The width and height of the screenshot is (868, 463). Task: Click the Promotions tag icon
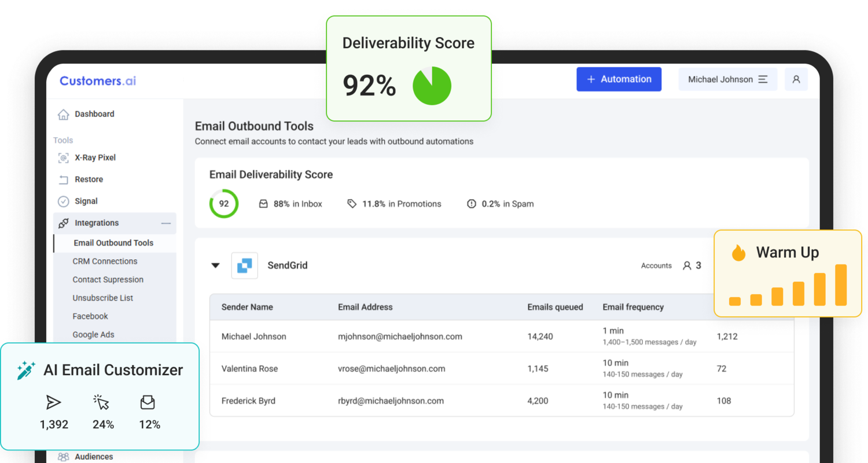tap(352, 204)
